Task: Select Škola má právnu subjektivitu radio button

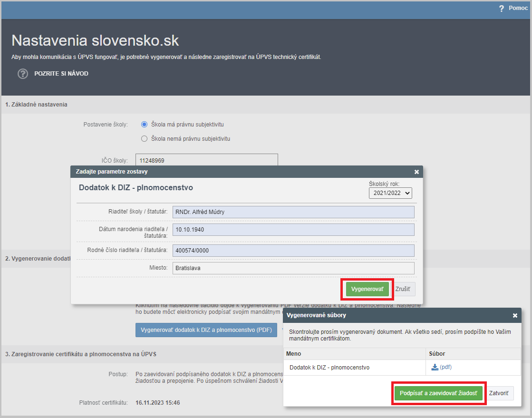Action: (145, 125)
